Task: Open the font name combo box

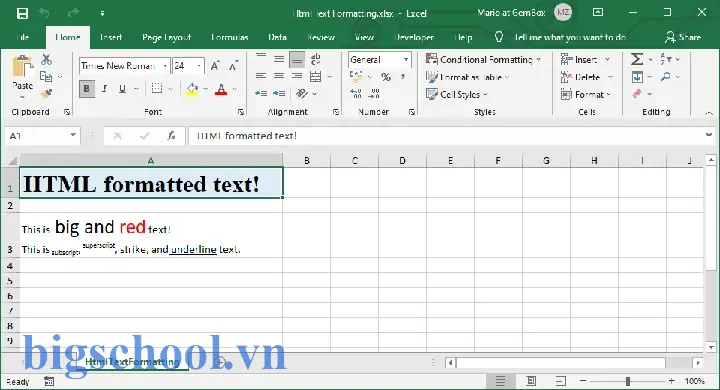Action: click(124, 66)
